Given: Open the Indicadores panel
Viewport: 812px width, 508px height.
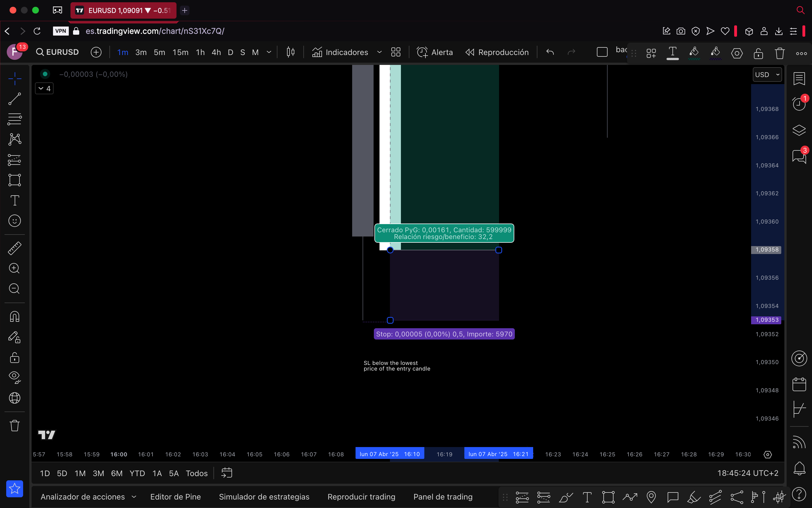Looking at the screenshot, I should click(340, 52).
